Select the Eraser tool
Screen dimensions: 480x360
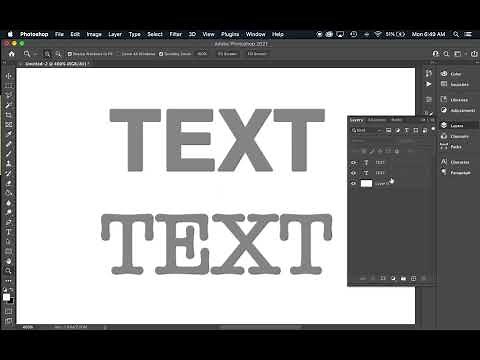click(9, 183)
